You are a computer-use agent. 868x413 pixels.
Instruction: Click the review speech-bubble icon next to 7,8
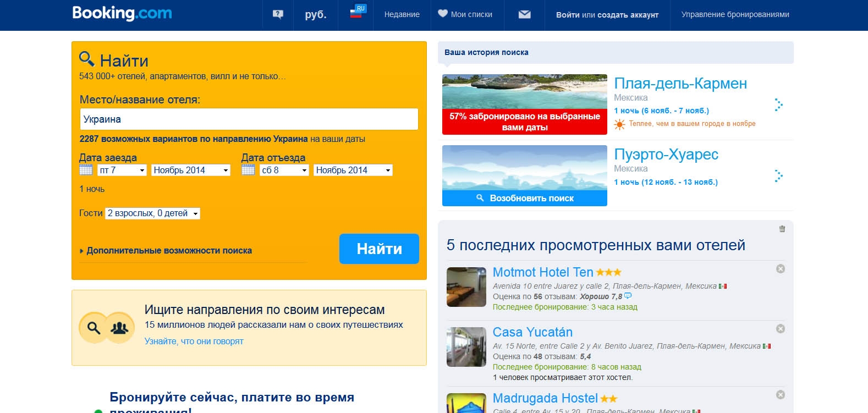pos(628,296)
